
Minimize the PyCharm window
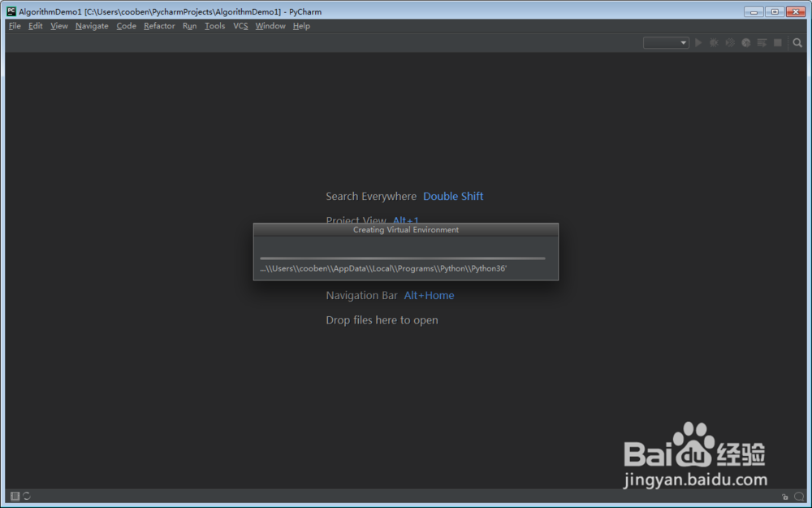754,11
